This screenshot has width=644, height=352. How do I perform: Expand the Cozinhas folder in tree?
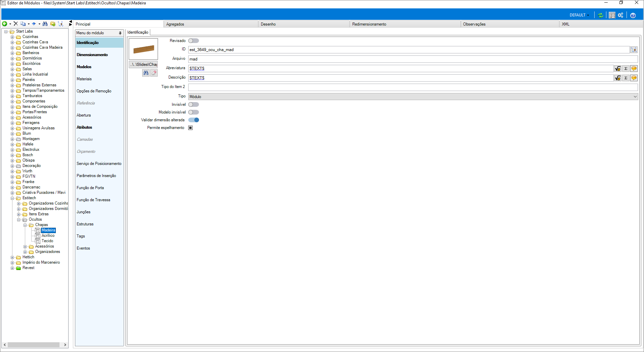(12, 37)
